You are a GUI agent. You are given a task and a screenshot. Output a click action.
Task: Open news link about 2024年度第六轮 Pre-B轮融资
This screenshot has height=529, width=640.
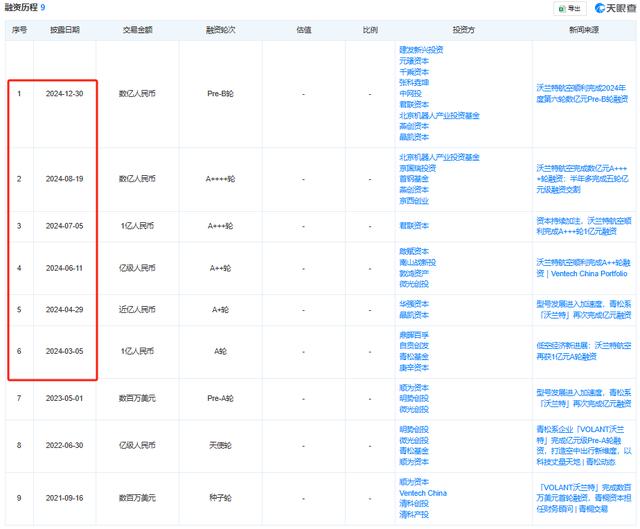[x=582, y=93]
